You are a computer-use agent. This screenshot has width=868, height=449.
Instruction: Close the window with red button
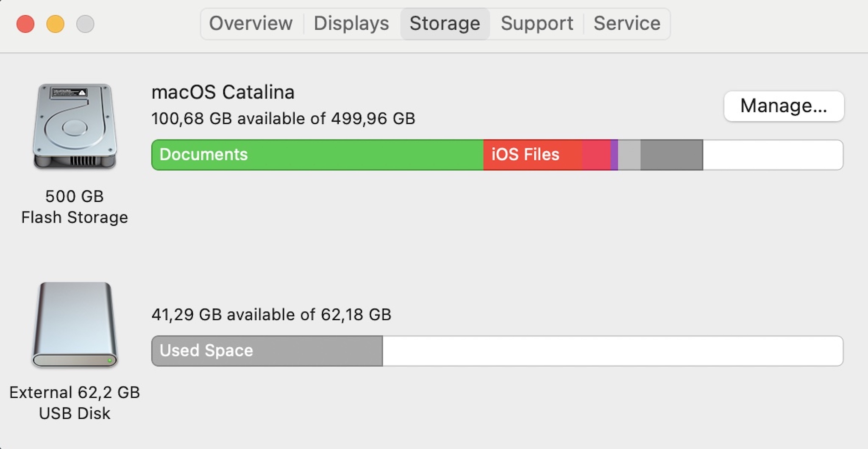[25, 24]
